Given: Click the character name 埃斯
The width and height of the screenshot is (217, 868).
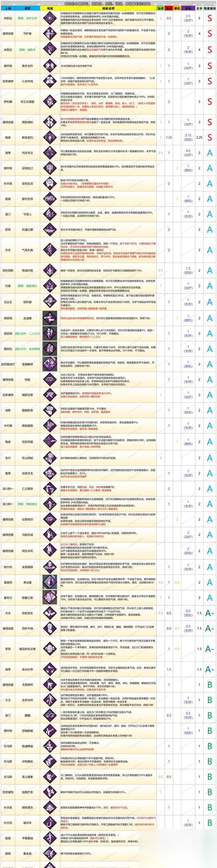Looking at the screenshot, I should [8, 410].
